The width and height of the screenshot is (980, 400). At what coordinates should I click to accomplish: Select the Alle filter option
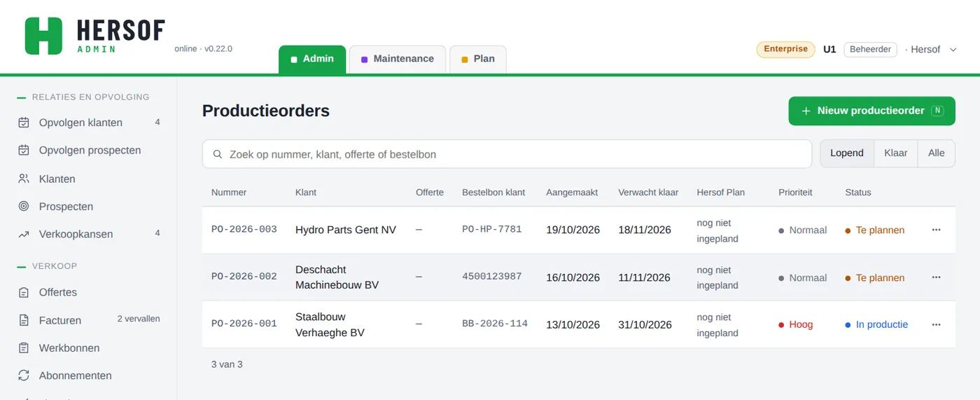click(936, 153)
